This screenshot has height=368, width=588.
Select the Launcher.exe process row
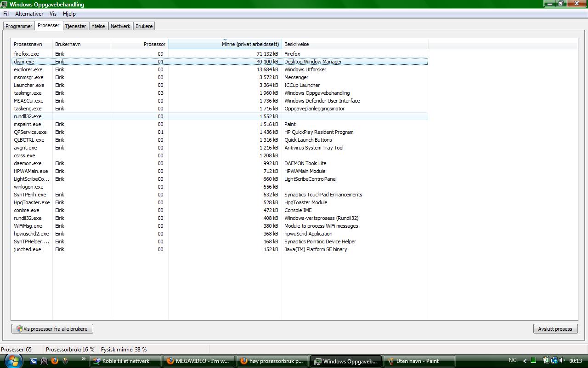pyautogui.click(x=220, y=85)
